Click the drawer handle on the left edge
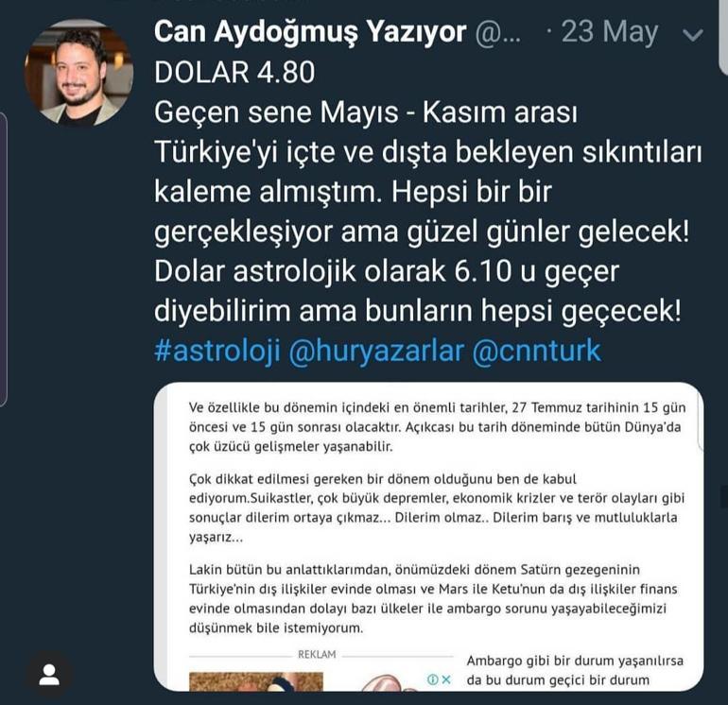Screen dimensions: 728x705 [3, 259]
